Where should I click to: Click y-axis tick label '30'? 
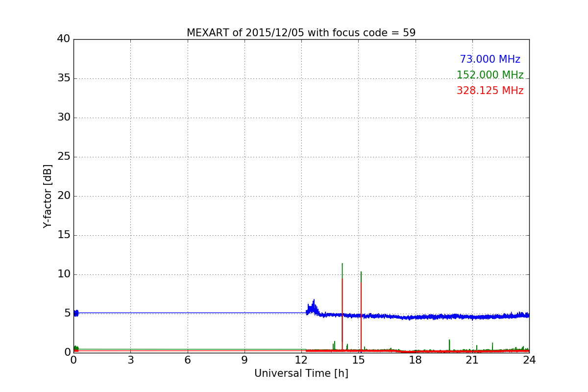click(x=64, y=117)
